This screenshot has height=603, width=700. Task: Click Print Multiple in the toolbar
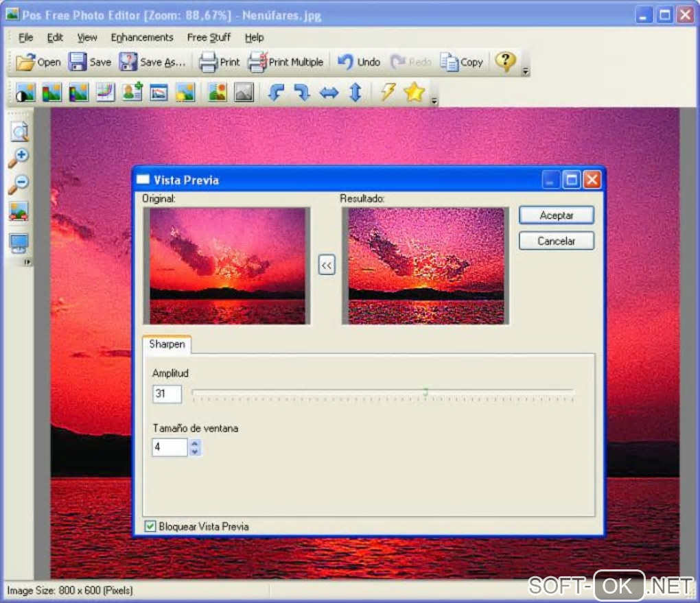[x=285, y=62]
